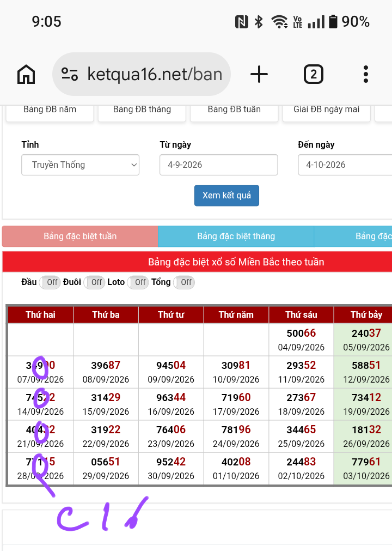Viewport: 392px width, 551px height.
Task: Select result 50066 dated 04/09/2026
Action: (301, 340)
